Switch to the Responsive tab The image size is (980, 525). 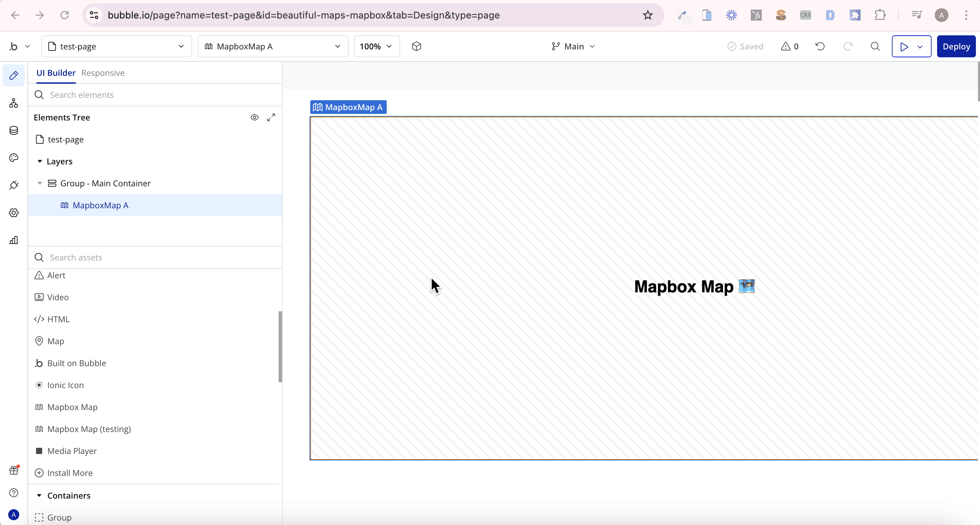(103, 73)
